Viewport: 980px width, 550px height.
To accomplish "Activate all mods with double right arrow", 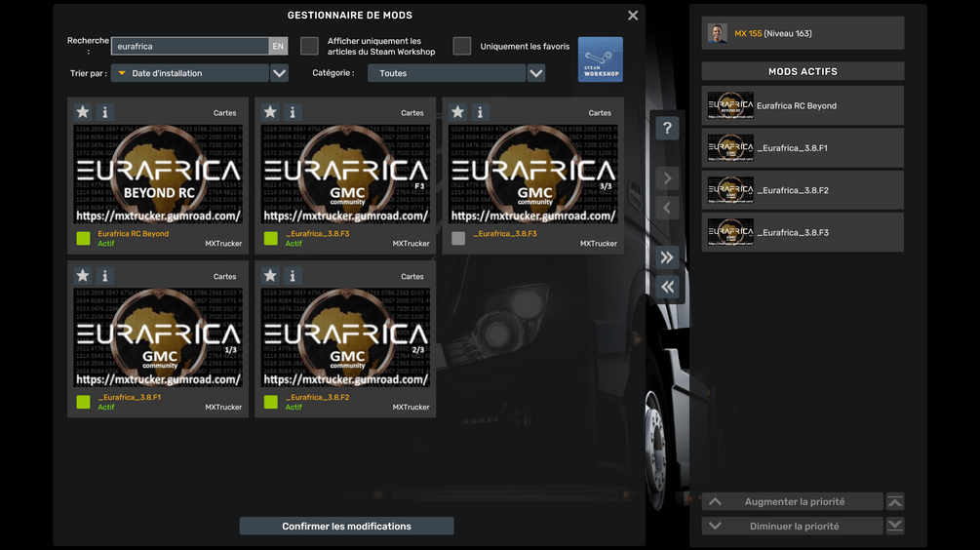I will (667, 256).
